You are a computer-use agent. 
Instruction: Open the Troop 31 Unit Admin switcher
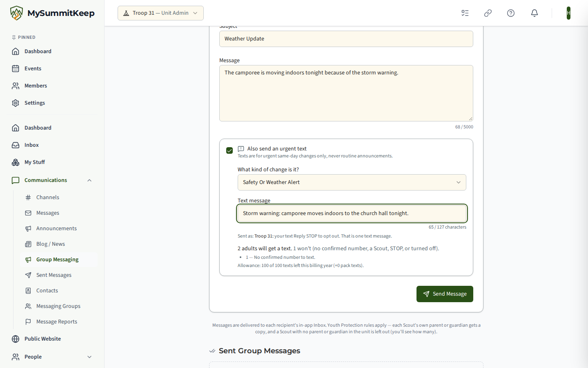coord(160,13)
